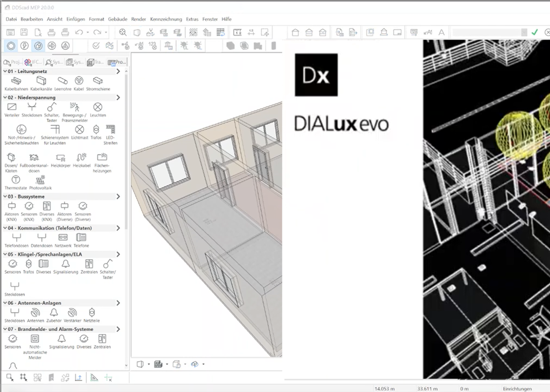The width and height of the screenshot is (550, 392).
Task: Toggle the electrical lightning-bolt discipline button
Action: point(25,46)
